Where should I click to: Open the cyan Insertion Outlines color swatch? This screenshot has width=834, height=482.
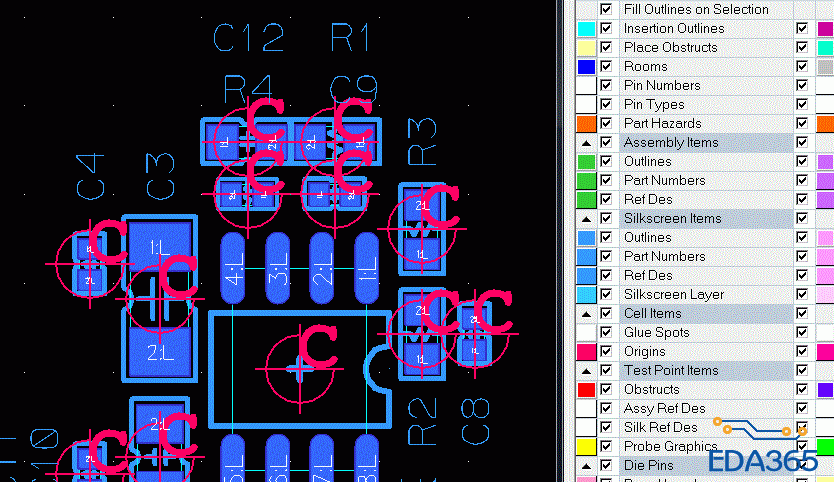(x=586, y=28)
